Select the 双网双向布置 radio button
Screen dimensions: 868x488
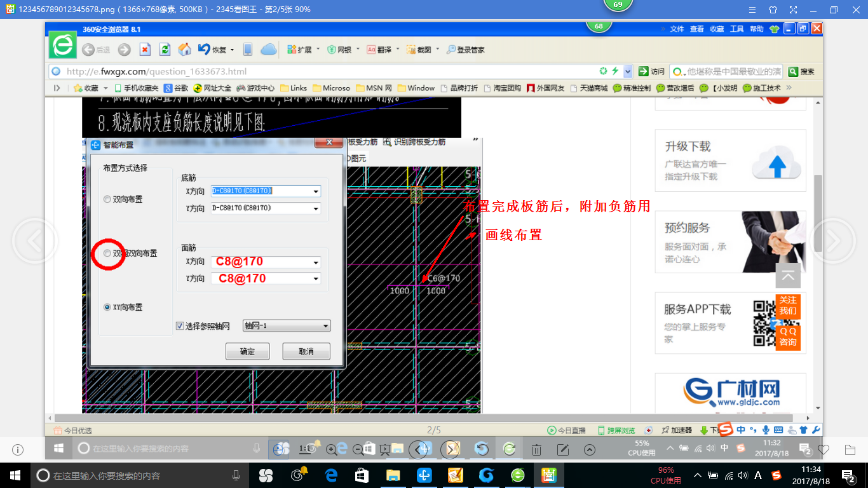click(x=107, y=253)
